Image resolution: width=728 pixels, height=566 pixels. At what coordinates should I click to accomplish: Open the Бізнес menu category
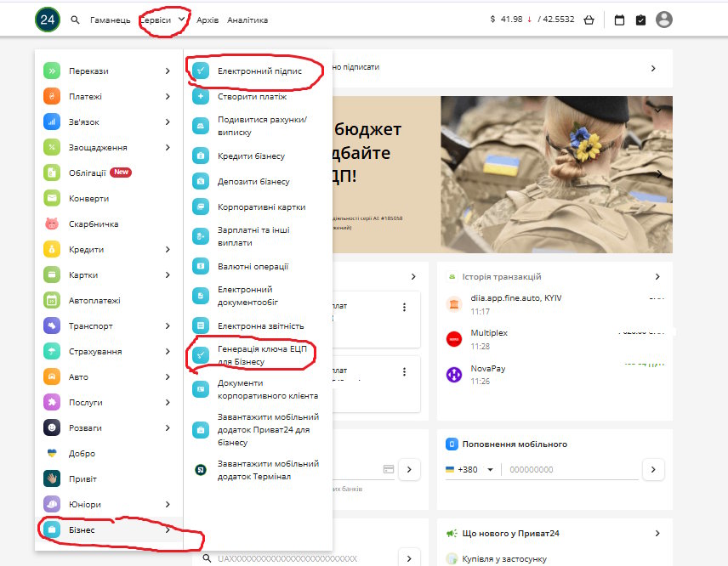tap(82, 530)
